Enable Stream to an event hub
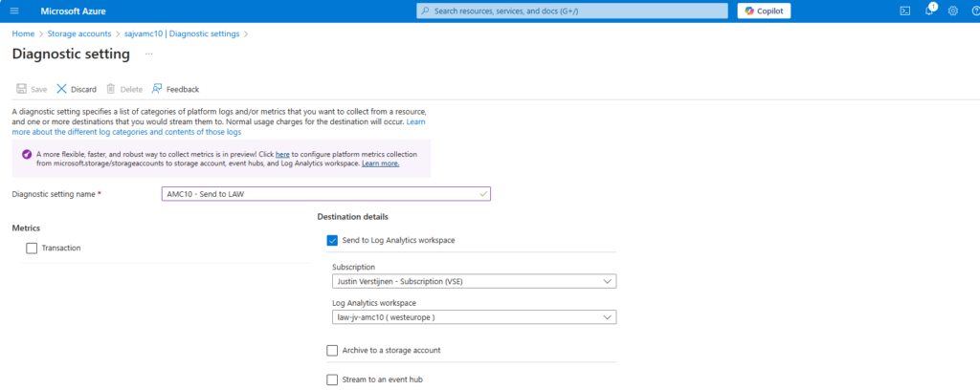 tap(332, 379)
